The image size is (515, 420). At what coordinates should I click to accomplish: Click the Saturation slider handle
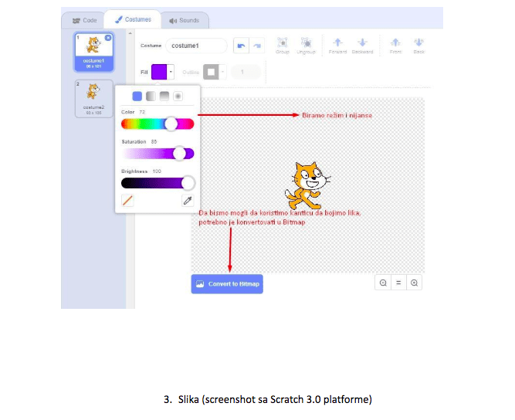point(179,154)
